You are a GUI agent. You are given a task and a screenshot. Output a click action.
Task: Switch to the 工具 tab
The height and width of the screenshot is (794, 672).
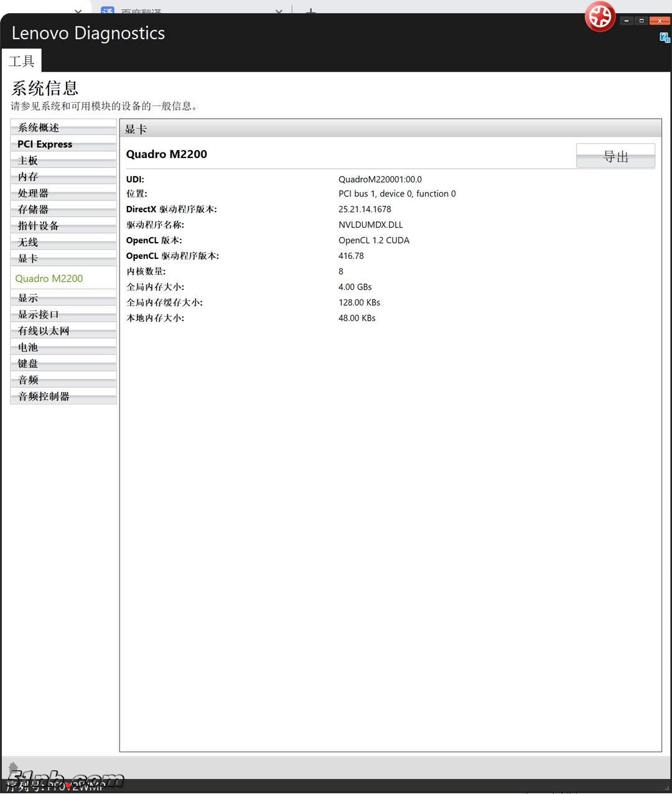pos(22,60)
